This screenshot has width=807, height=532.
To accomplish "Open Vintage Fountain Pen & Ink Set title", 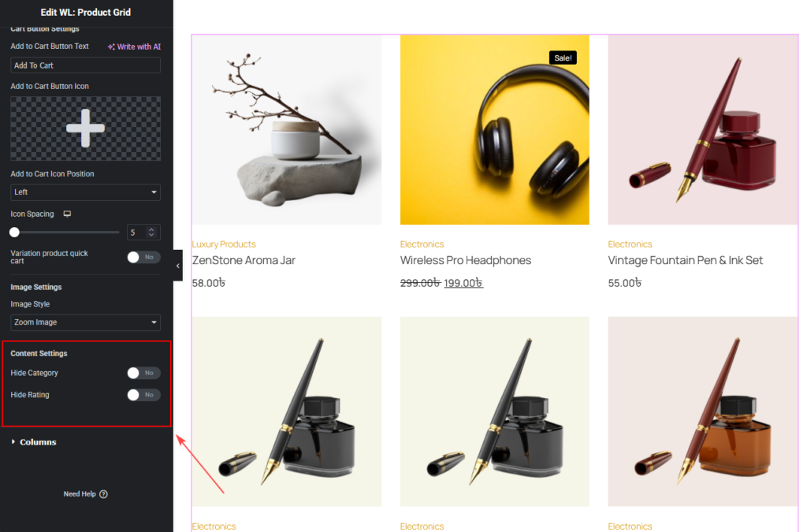I will click(x=685, y=260).
